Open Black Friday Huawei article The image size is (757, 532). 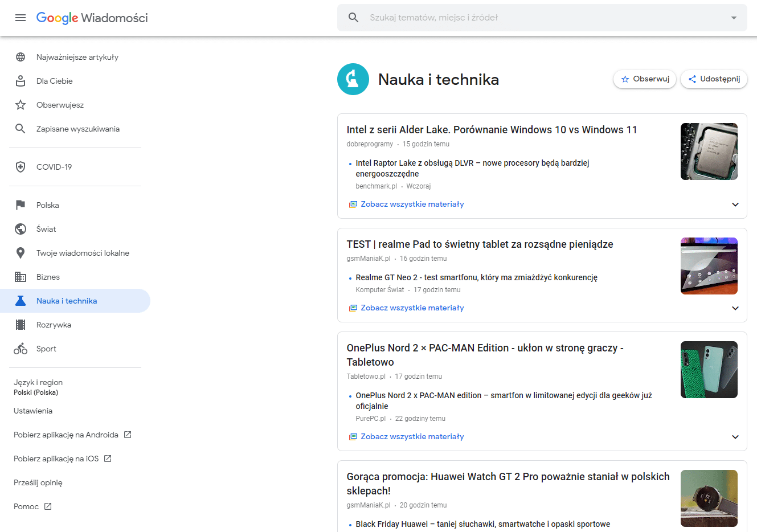coord(482,524)
